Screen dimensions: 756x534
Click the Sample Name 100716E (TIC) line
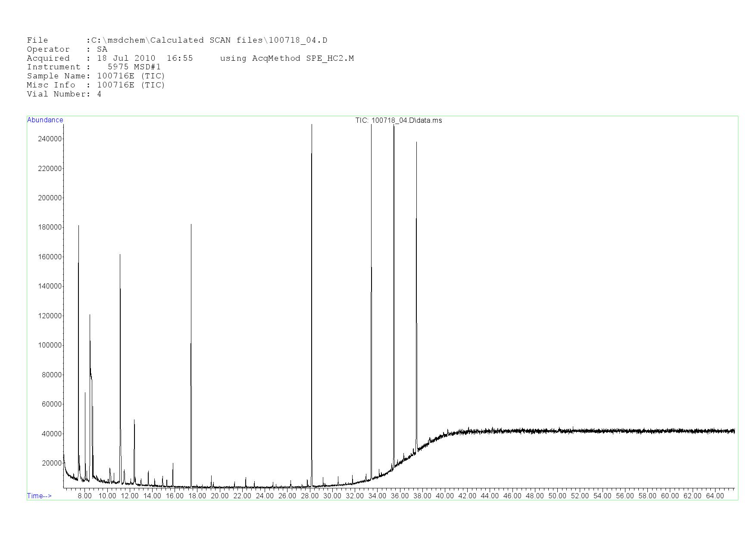(96, 76)
